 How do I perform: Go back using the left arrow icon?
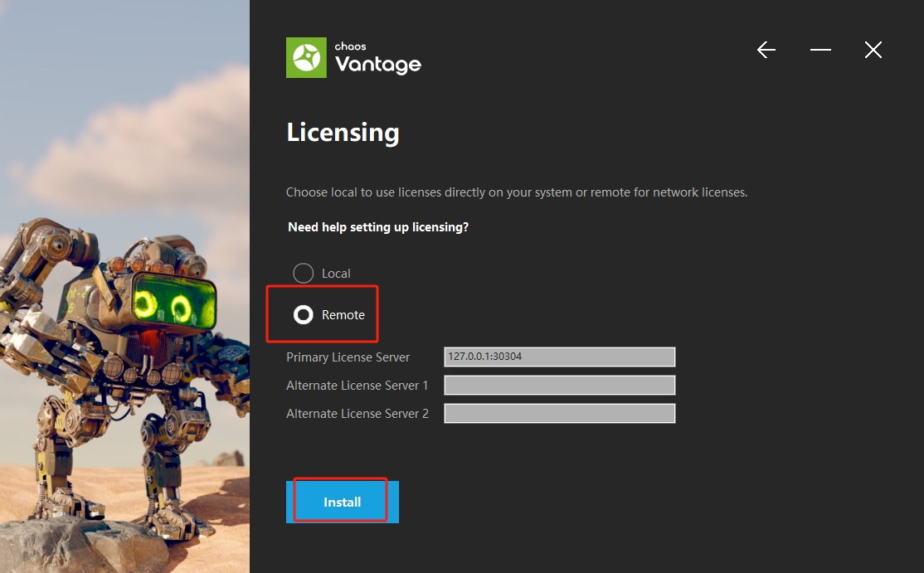pos(766,51)
